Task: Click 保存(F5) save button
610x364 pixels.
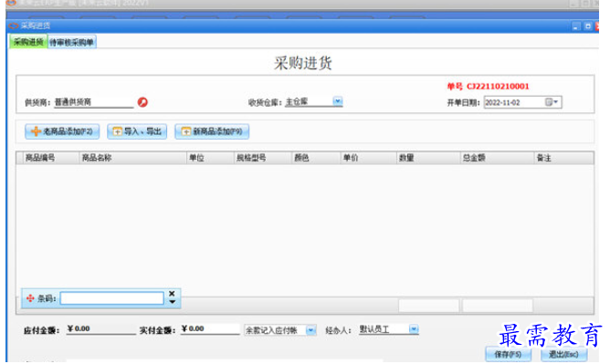Action: [x=508, y=354]
